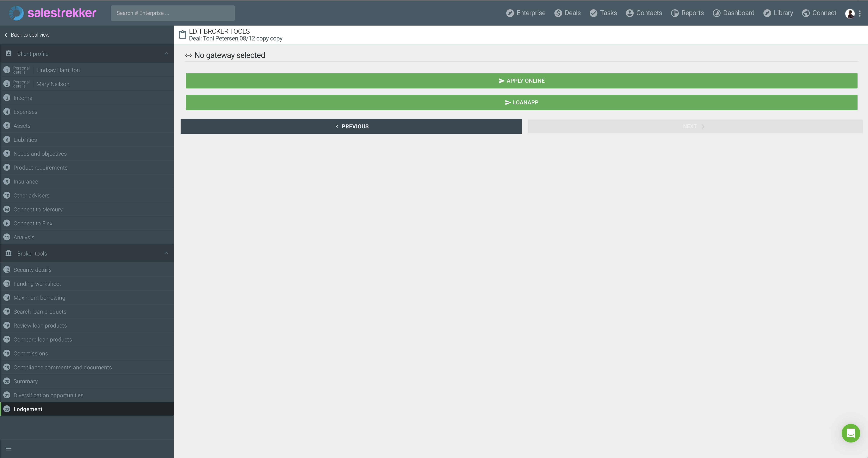Open Contacts with the person icon
This screenshot has height=458, width=868.
(630, 13)
